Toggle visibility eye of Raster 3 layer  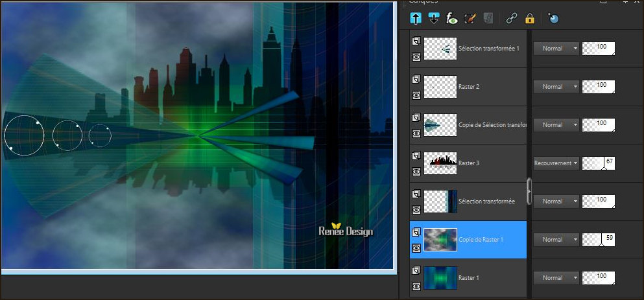click(x=416, y=172)
